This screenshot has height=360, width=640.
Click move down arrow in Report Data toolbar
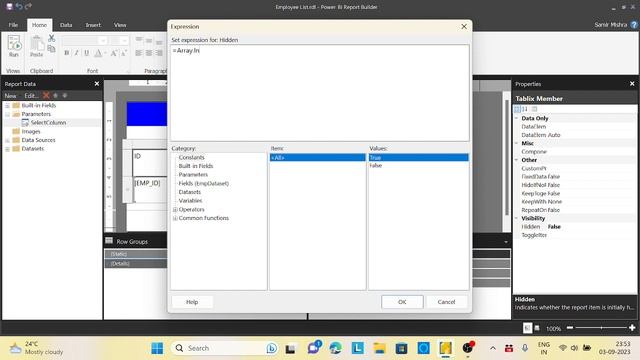coord(64,96)
